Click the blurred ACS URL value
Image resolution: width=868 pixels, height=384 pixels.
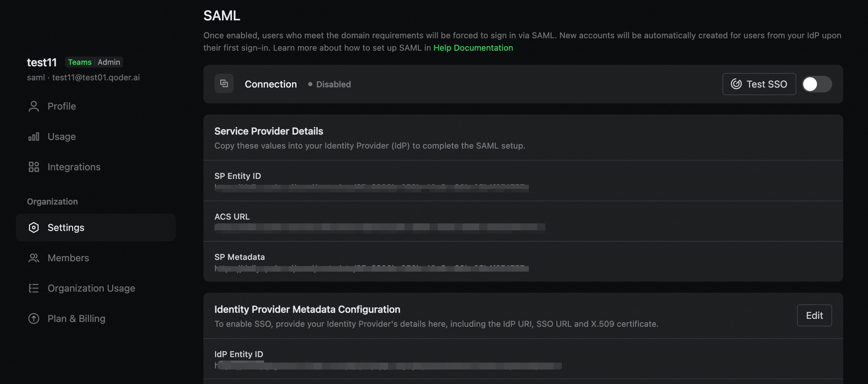(x=380, y=227)
